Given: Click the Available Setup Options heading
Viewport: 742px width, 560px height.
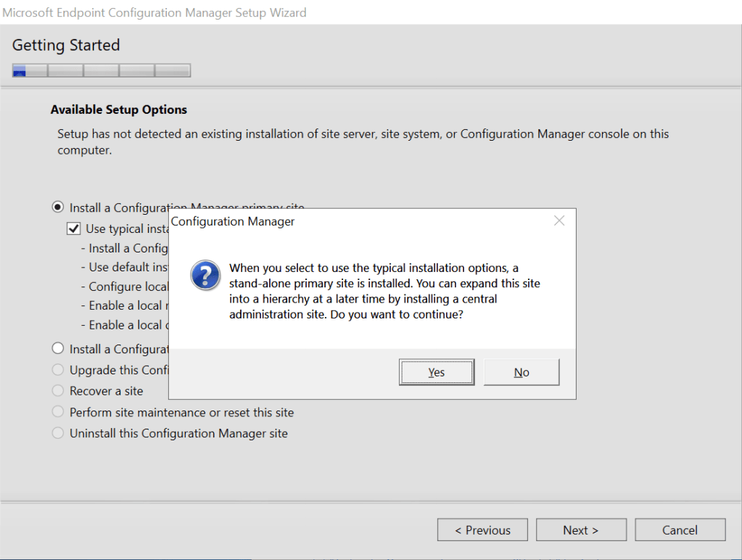Looking at the screenshot, I should (x=119, y=110).
